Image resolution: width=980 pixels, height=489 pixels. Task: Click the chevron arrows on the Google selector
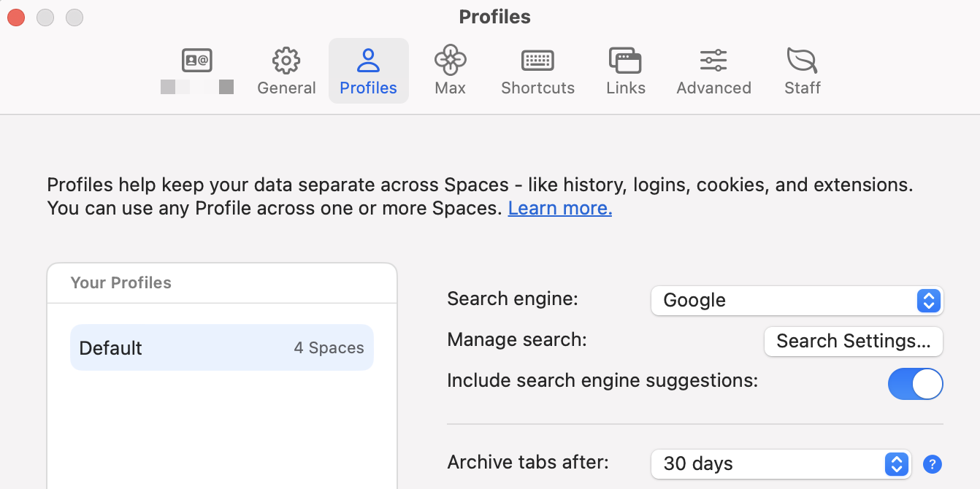(x=928, y=300)
